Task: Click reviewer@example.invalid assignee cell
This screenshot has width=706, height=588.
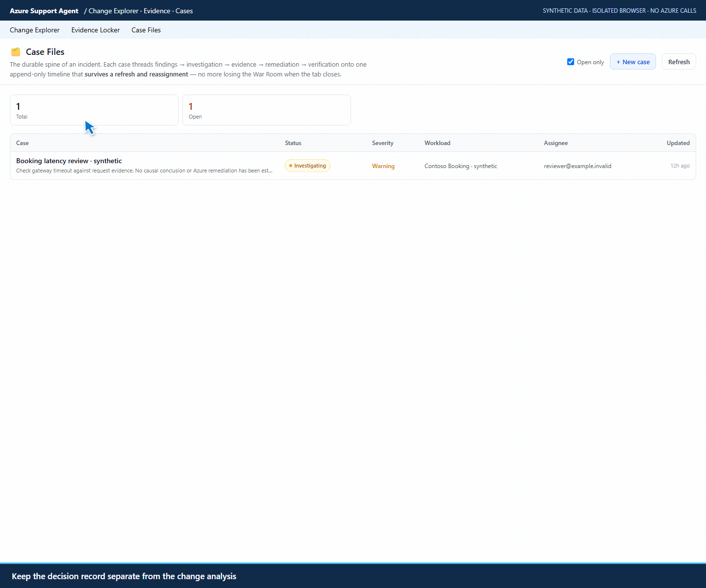Action: [x=578, y=166]
